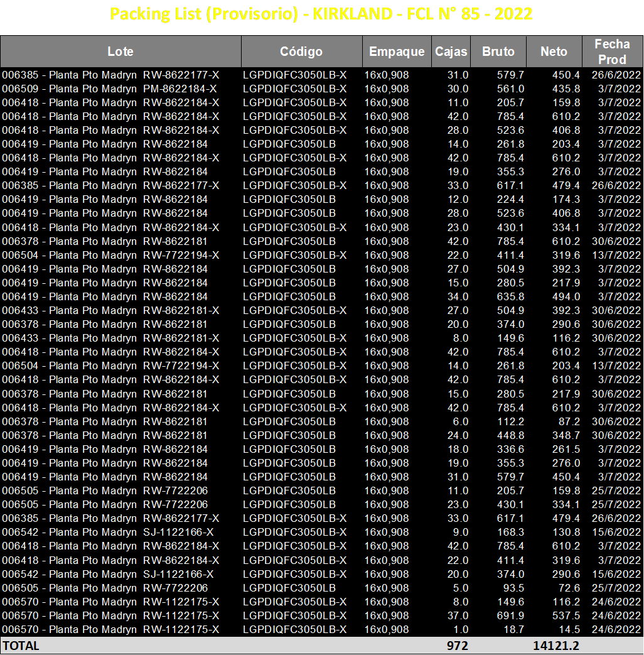
Task: Click neto value 87.2
Action: coord(569,421)
